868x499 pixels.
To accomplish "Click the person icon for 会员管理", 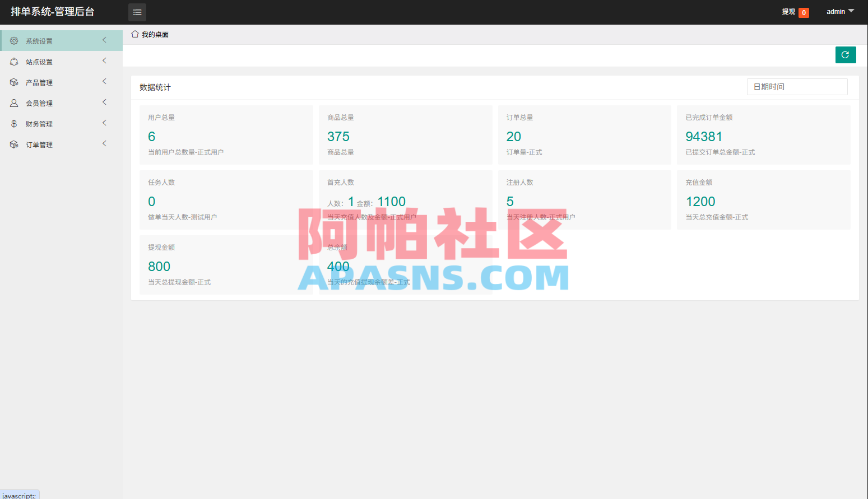I will pos(14,103).
